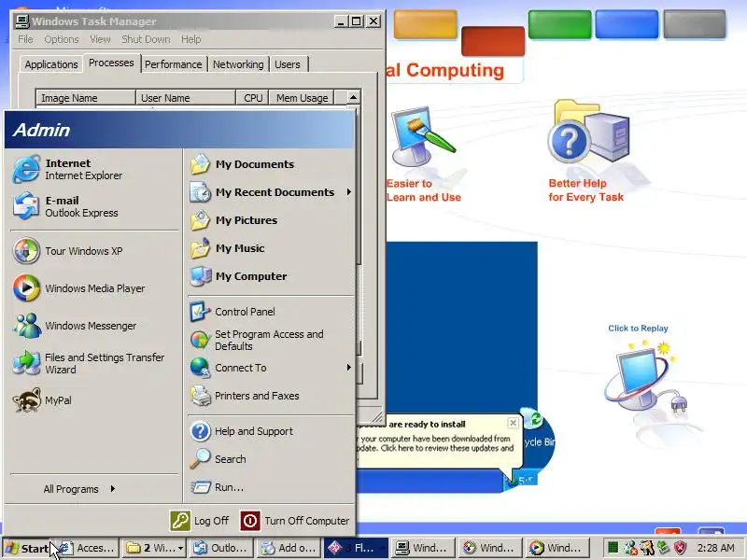
Task: Open My Pictures folder
Action: 271,220
